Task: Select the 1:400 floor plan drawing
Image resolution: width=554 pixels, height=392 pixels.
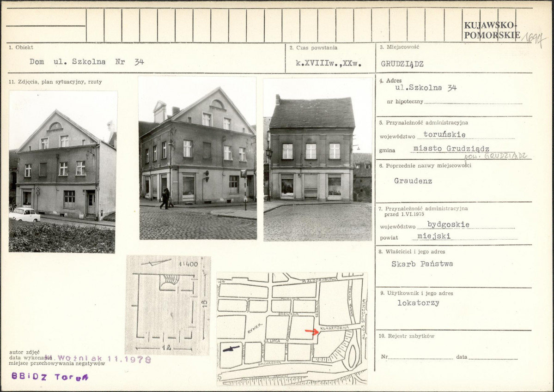Action: coord(168,305)
